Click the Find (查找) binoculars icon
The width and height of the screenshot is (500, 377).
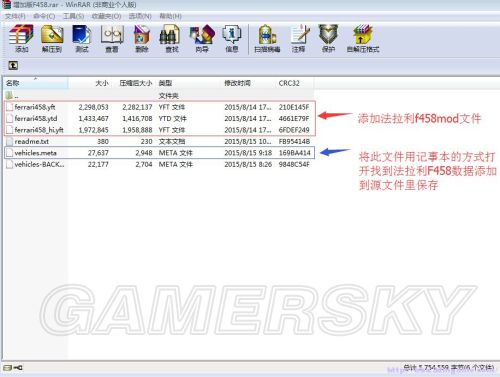click(170, 35)
